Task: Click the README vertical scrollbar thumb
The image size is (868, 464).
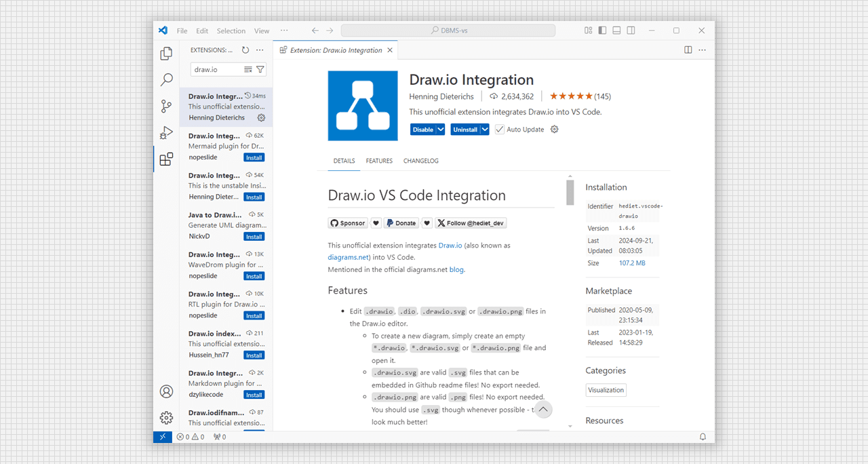Action: tap(570, 191)
